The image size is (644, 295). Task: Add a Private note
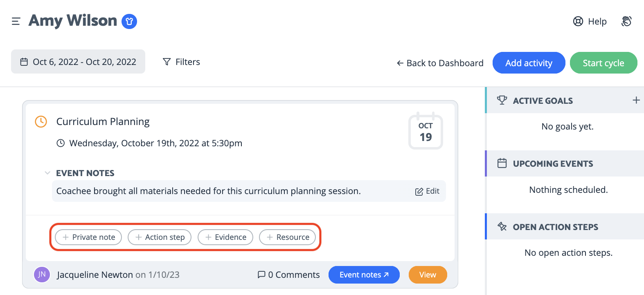click(88, 237)
